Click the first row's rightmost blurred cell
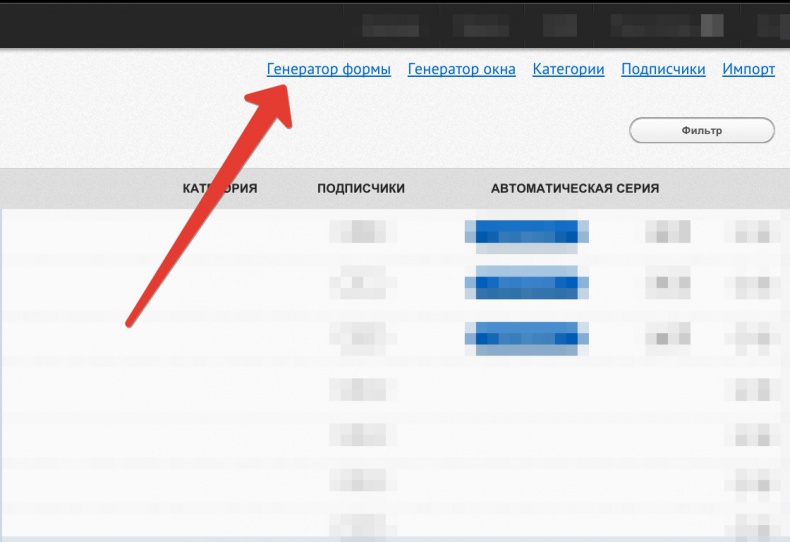The image size is (790, 542). [x=757, y=233]
